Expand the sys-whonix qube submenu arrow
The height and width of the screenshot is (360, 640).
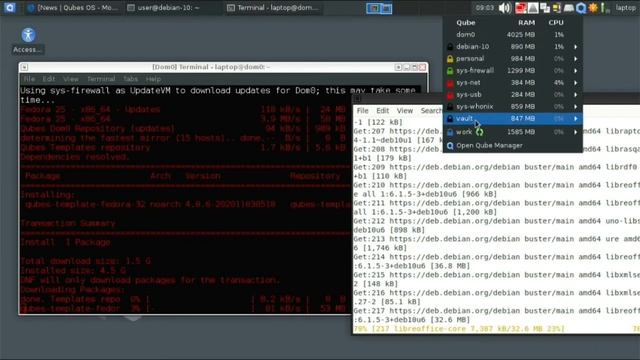(576, 107)
